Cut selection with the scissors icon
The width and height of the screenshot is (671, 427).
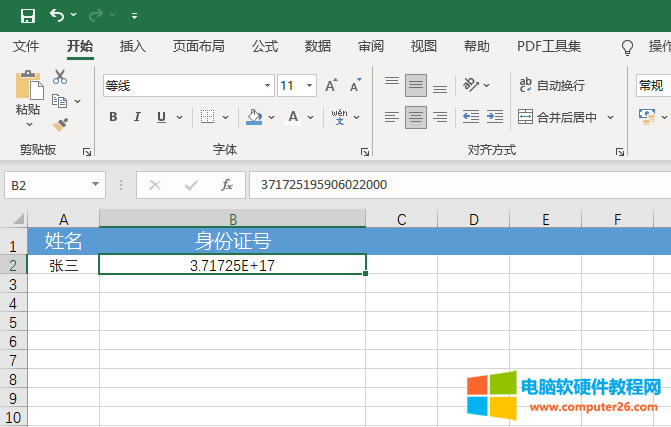pyautogui.click(x=60, y=77)
